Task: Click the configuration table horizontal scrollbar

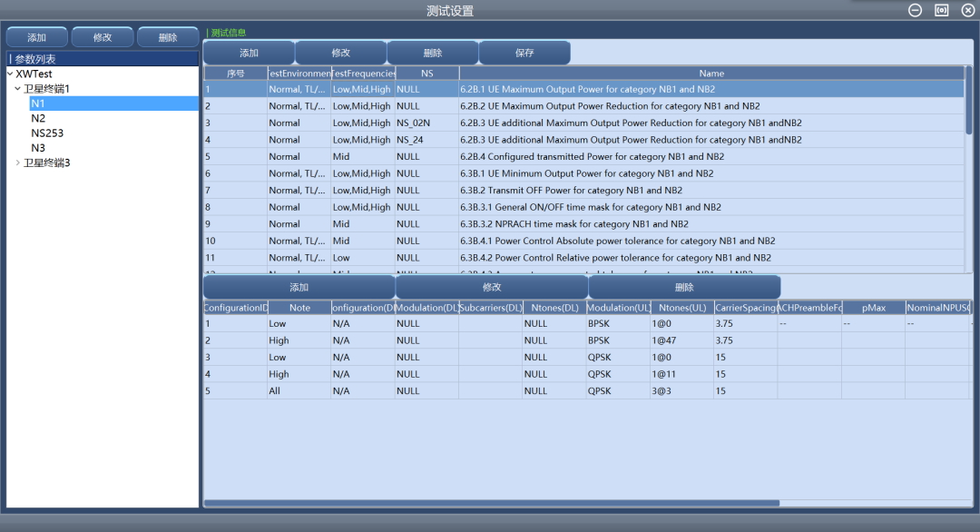Action: 492,502
